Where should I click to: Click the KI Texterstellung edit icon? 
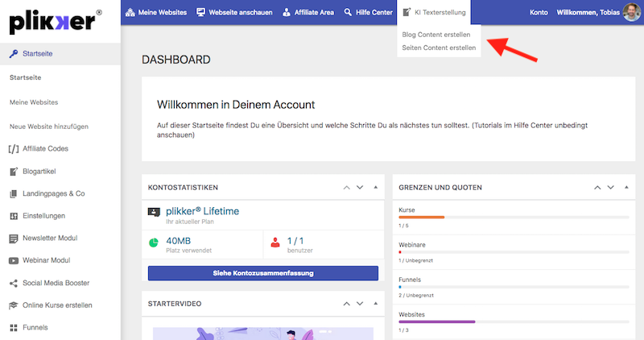coord(407,12)
